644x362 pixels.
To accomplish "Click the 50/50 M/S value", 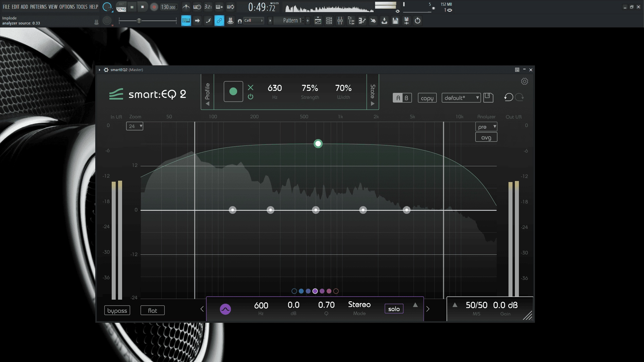I will 476,305.
